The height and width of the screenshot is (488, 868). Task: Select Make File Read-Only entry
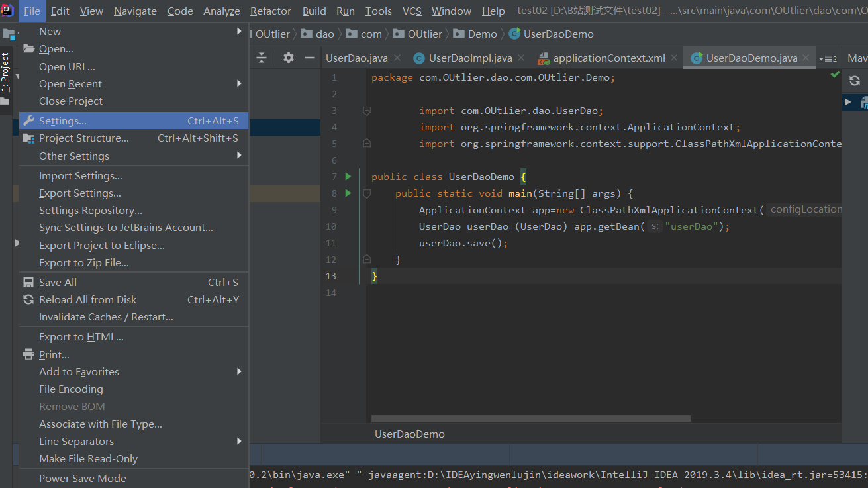click(133, 458)
